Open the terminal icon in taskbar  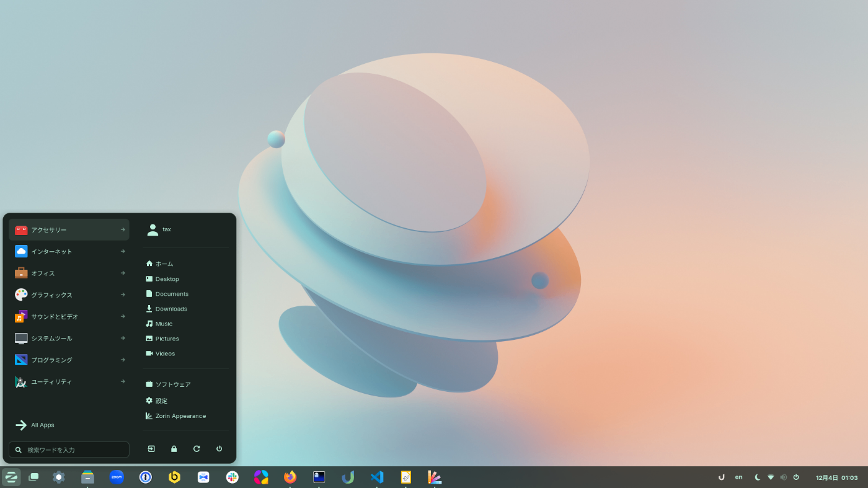coord(319,477)
